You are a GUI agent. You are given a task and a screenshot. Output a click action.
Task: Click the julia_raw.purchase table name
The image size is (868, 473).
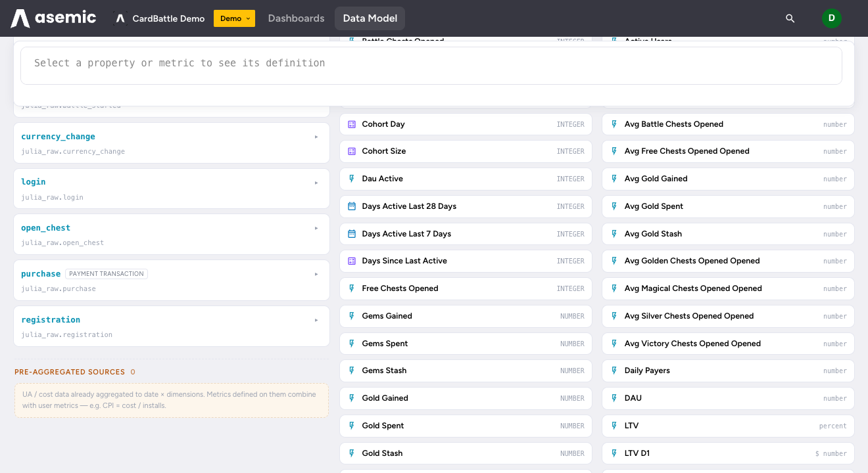point(59,288)
